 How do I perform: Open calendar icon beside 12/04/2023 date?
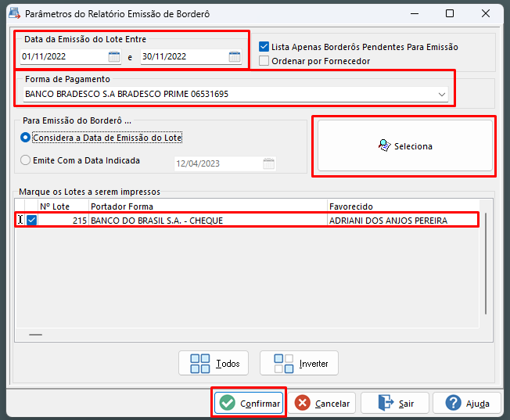(268, 163)
